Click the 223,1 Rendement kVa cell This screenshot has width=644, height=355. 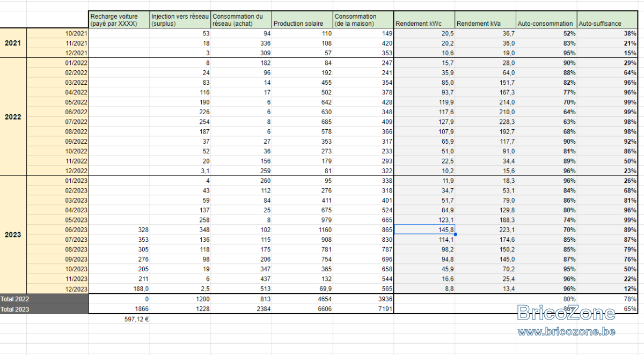click(486, 230)
